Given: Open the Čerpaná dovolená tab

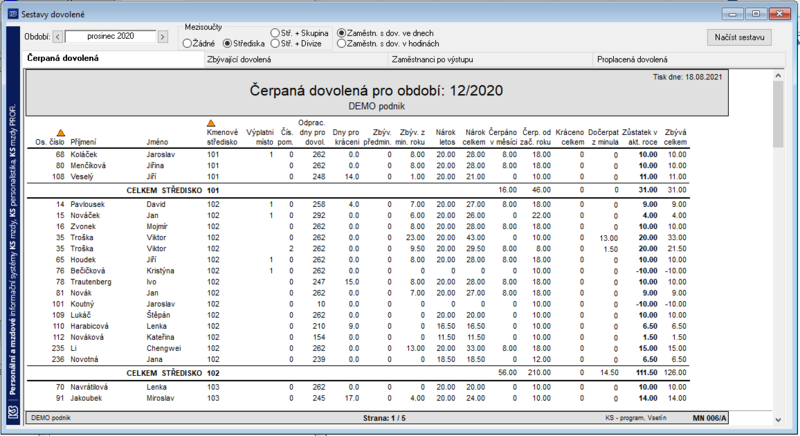Looking at the screenshot, I should [113, 59].
